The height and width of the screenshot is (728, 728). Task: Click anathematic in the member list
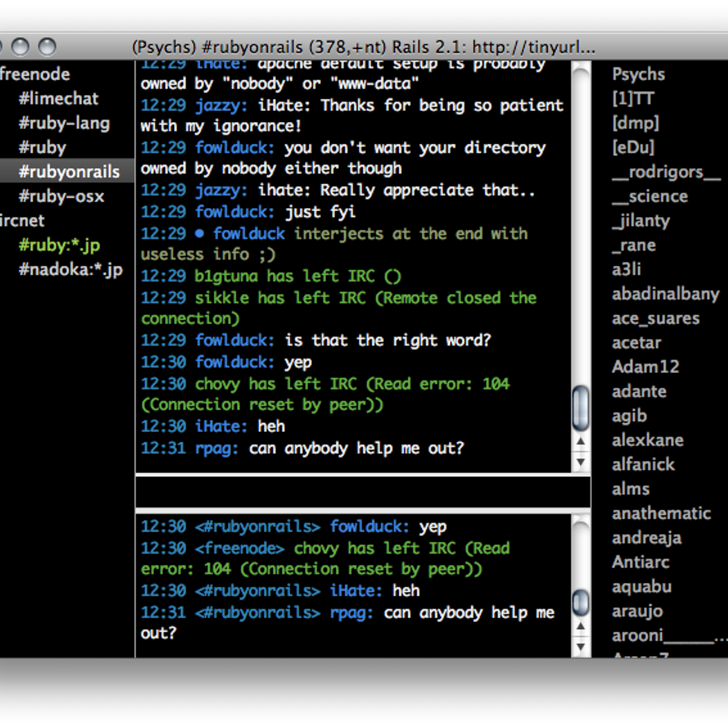(x=661, y=513)
